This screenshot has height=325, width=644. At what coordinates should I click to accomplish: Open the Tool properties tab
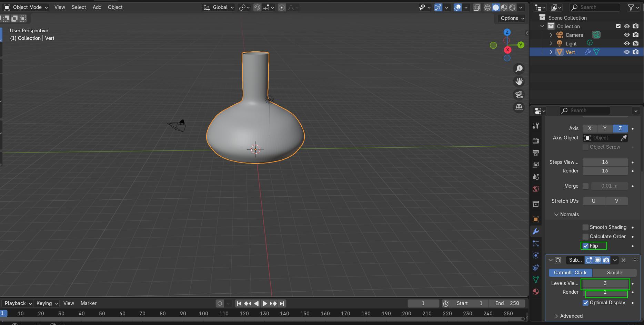click(535, 126)
